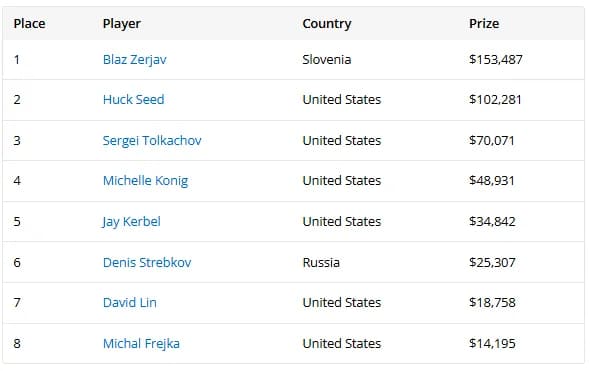Follow the Sergei Tolkachov link
The image size is (590, 371).
click(x=152, y=141)
